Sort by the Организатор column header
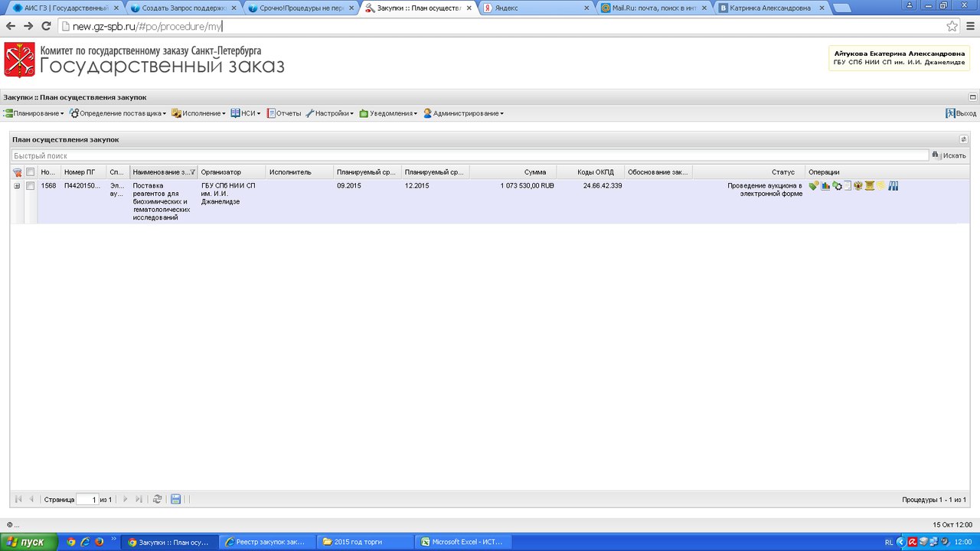Image resolution: width=980 pixels, height=551 pixels. [232, 172]
